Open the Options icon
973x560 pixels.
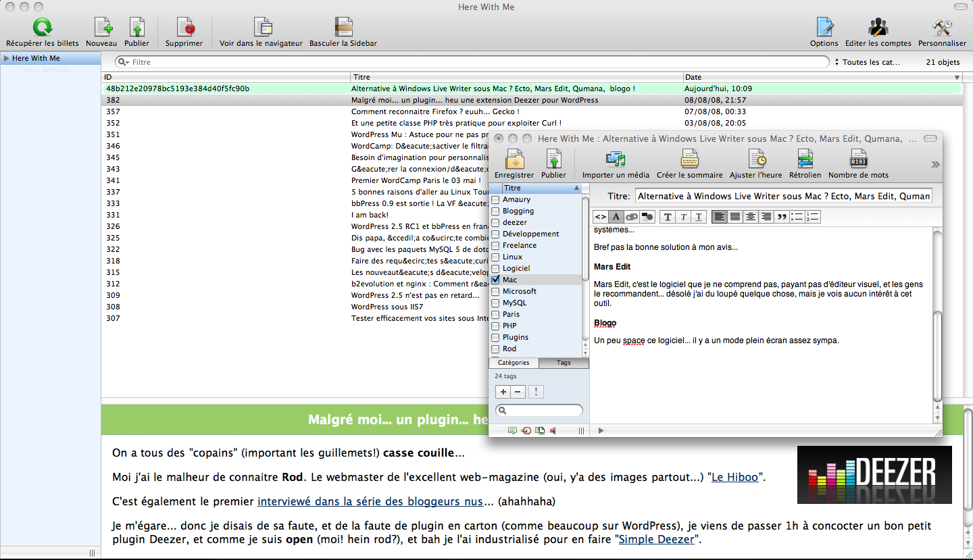[x=824, y=27]
